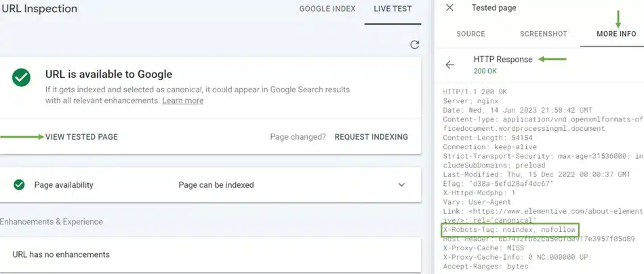Screen dimensions: 644x274
Task: Click the URL is available to Google heading
Action: pyautogui.click(x=108, y=75)
